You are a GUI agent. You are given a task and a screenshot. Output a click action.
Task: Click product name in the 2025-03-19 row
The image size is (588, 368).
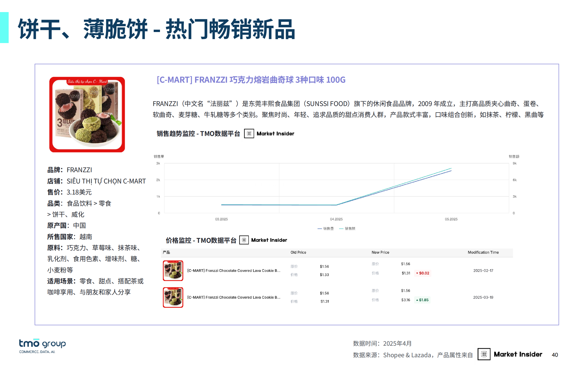(234, 297)
